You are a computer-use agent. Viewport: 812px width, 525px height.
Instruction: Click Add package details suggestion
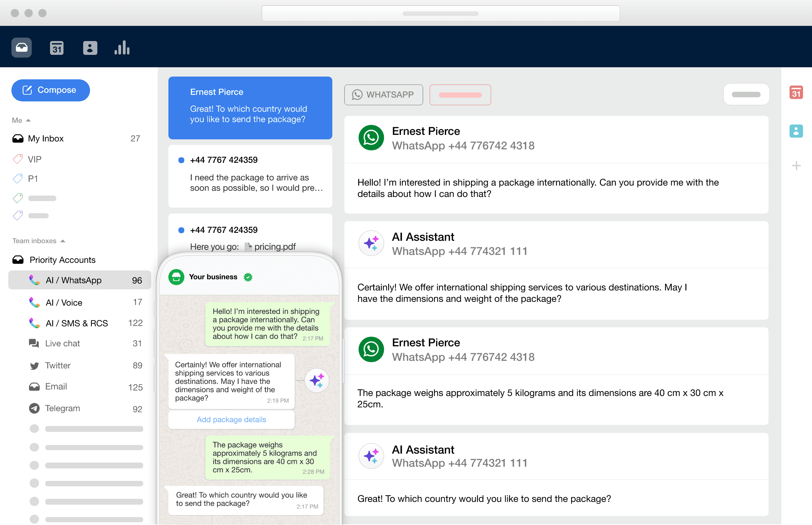231,420
